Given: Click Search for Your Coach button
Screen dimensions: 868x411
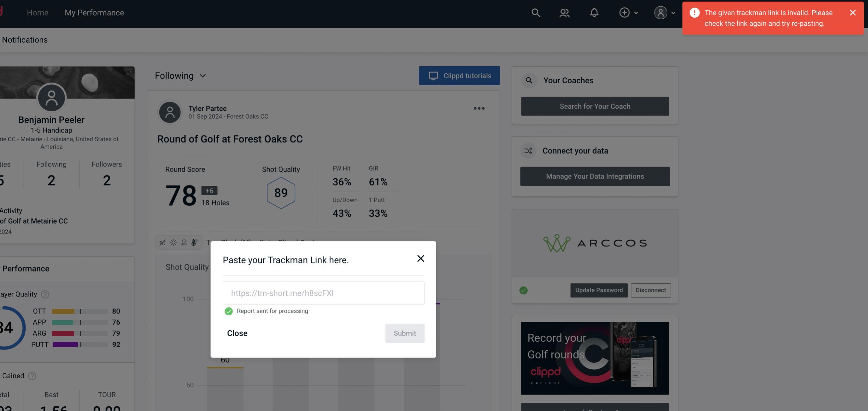Looking at the screenshot, I should pyautogui.click(x=595, y=106).
